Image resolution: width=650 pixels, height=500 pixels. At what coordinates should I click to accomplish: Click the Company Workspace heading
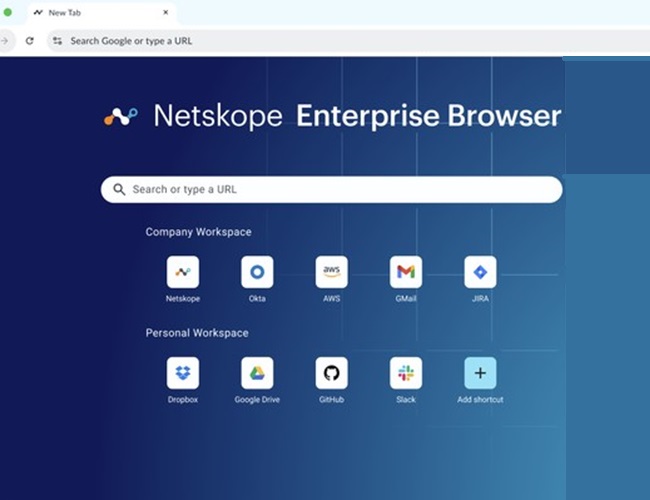click(x=199, y=232)
